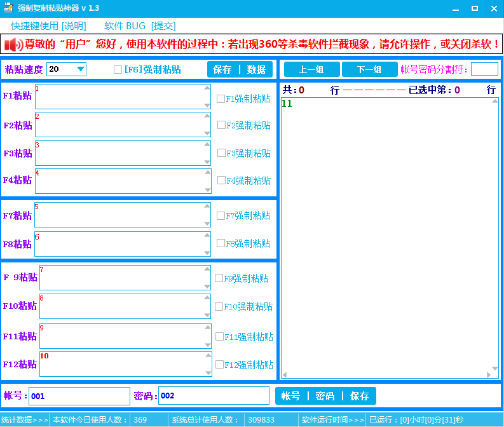This screenshot has width=504, height=427.
Task: Tick the F7强制粘贴 checkbox
Action: pos(221,215)
